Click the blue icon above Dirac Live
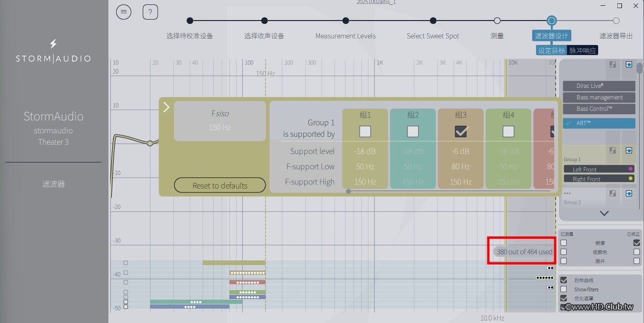Image resolution: width=644 pixels, height=323 pixels. coord(629,64)
